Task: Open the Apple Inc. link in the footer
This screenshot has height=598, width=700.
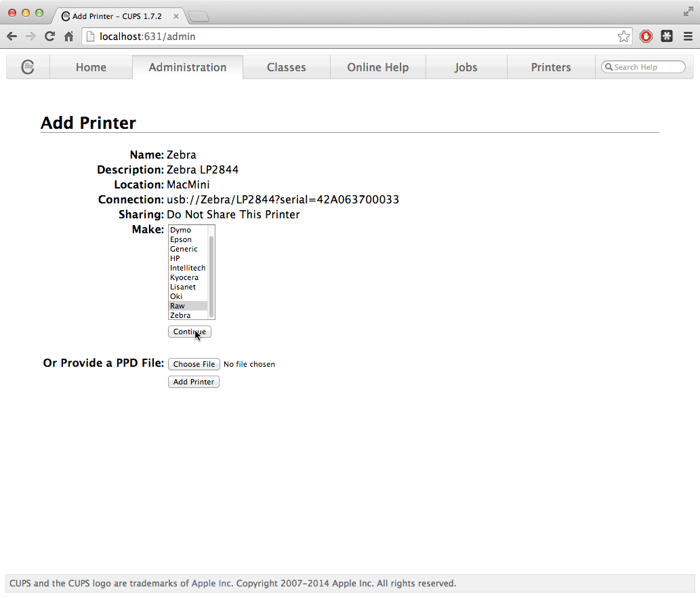Action: (x=211, y=583)
